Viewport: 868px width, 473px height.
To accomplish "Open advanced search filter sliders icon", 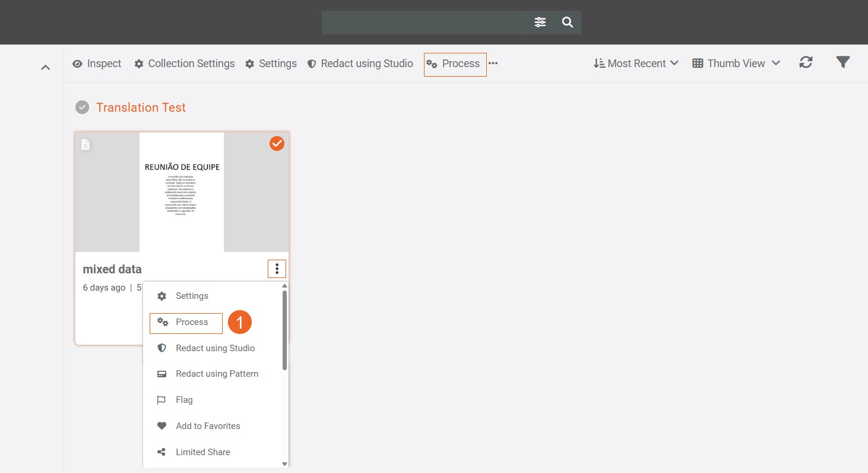I will (540, 23).
